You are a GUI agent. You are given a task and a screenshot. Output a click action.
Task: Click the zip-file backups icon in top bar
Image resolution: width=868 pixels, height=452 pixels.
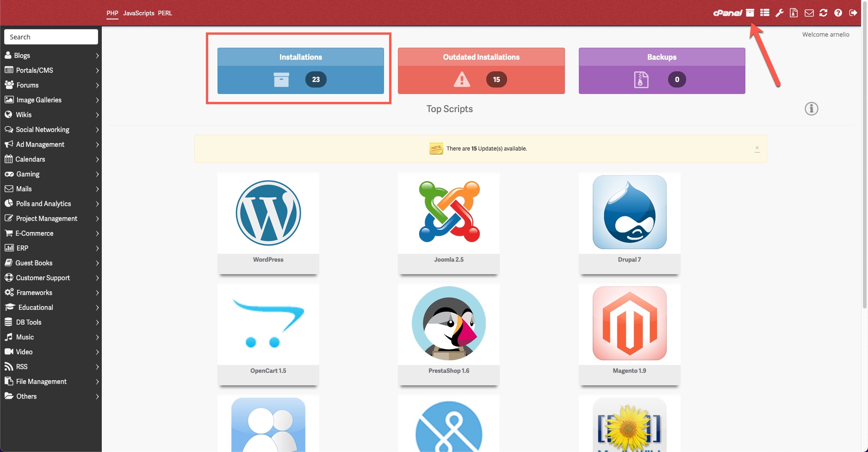(x=794, y=13)
